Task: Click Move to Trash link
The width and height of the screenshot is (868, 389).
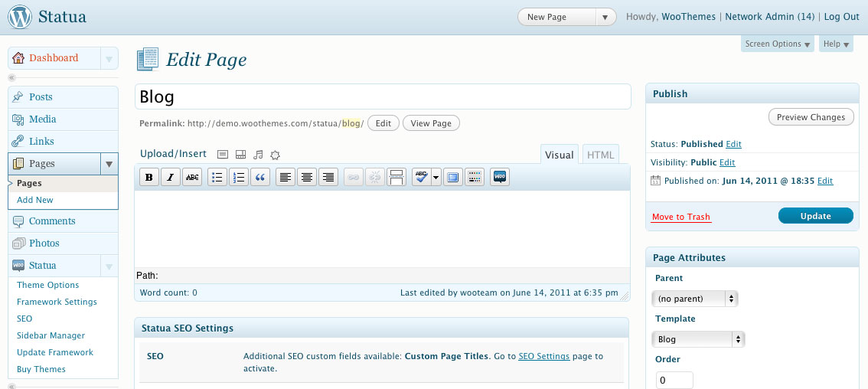Action: point(681,217)
